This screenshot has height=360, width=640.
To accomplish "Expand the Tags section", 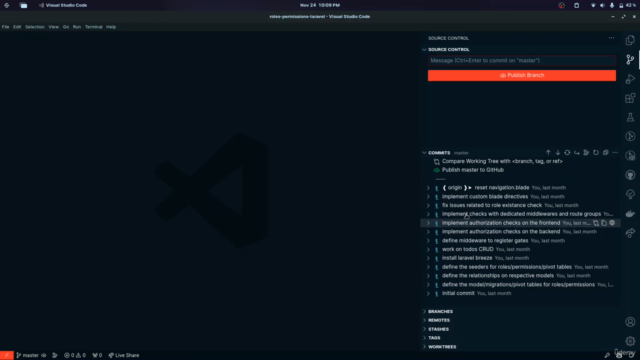I will tap(434, 338).
